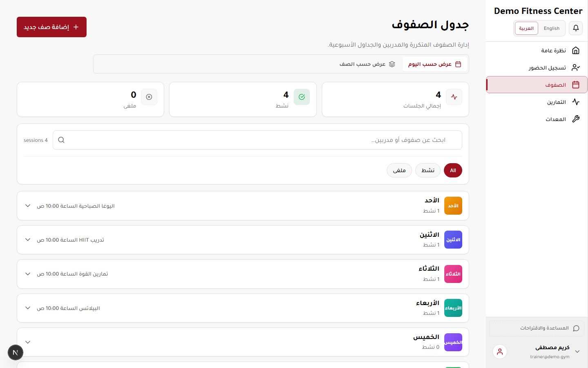Click the تدريب HIIT session text
This screenshot has width=588, height=368.
click(x=71, y=240)
